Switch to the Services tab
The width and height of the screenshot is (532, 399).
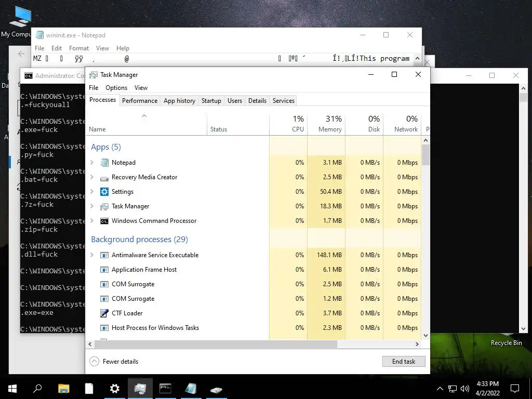coord(284,101)
